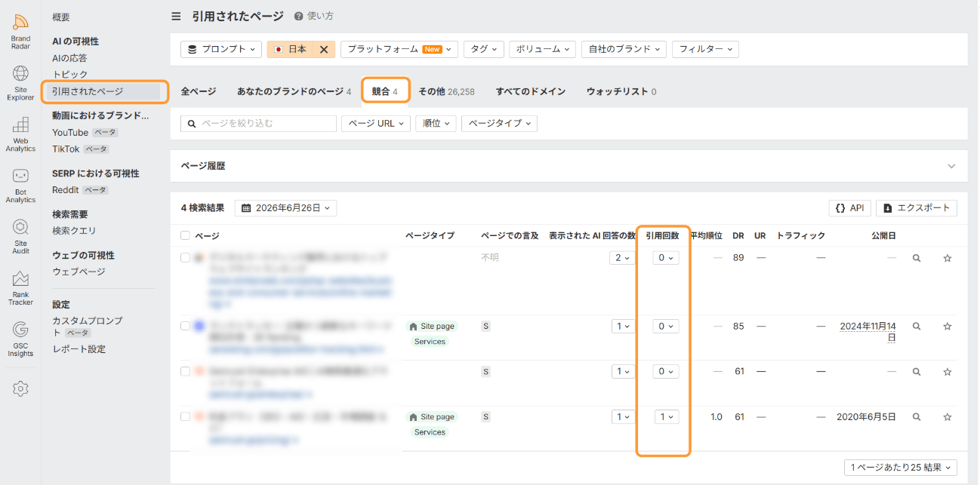
Task: Go to 概要 in the side menu
Action: pyautogui.click(x=61, y=17)
